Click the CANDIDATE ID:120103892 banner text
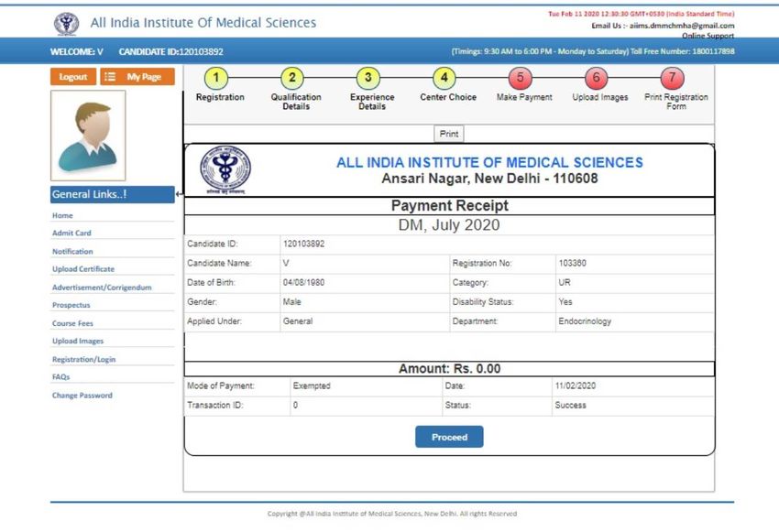The width and height of the screenshot is (779, 532). click(x=170, y=51)
